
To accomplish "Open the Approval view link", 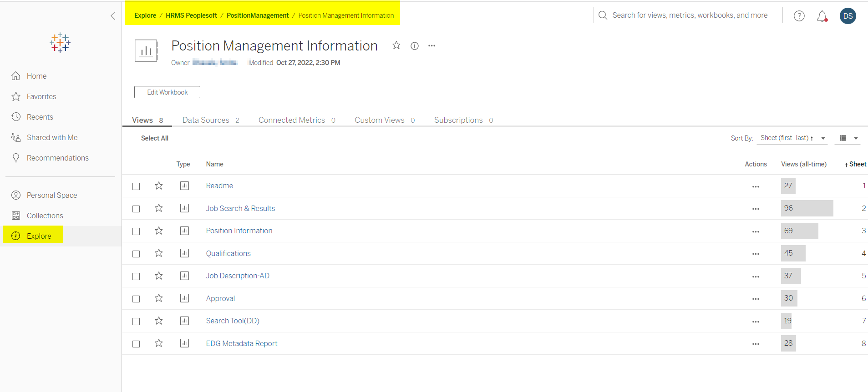I will coord(220,299).
